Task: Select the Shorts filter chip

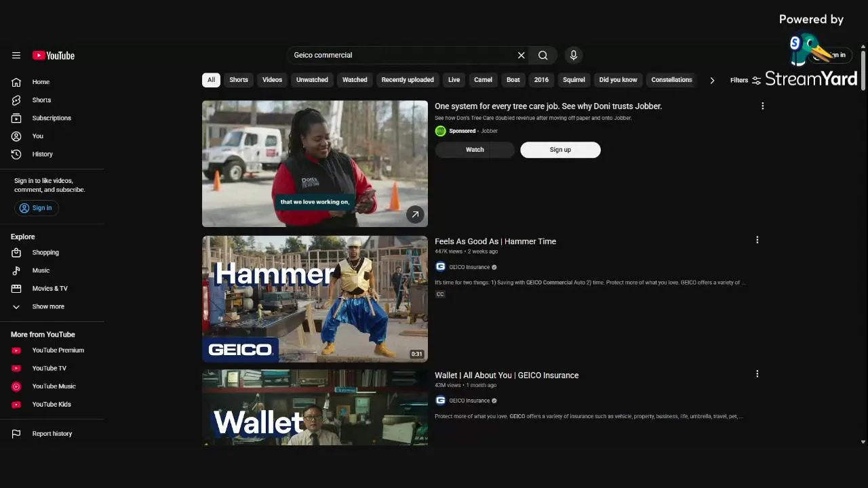Action: (239, 80)
